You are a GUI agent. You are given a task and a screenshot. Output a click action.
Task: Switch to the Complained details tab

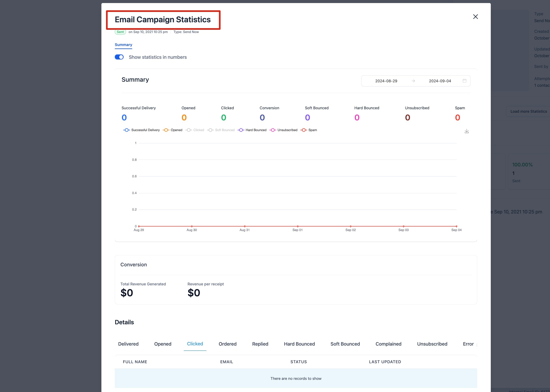[388, 344]
